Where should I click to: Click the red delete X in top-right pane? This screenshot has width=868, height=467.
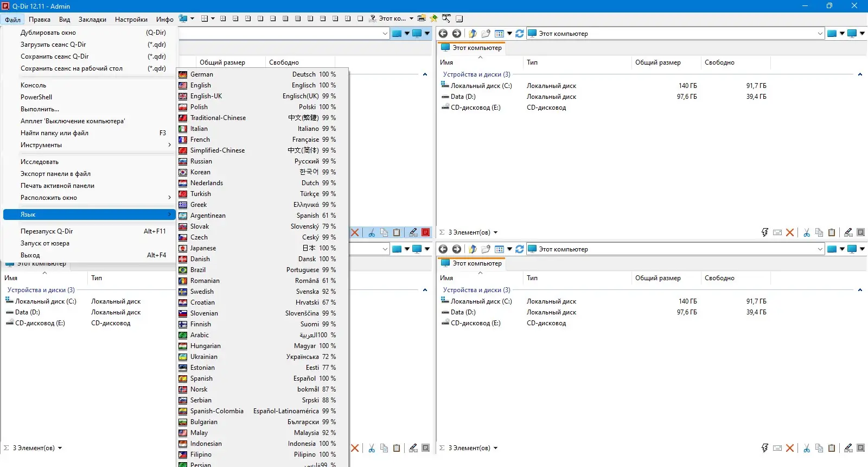click(790, 232)
